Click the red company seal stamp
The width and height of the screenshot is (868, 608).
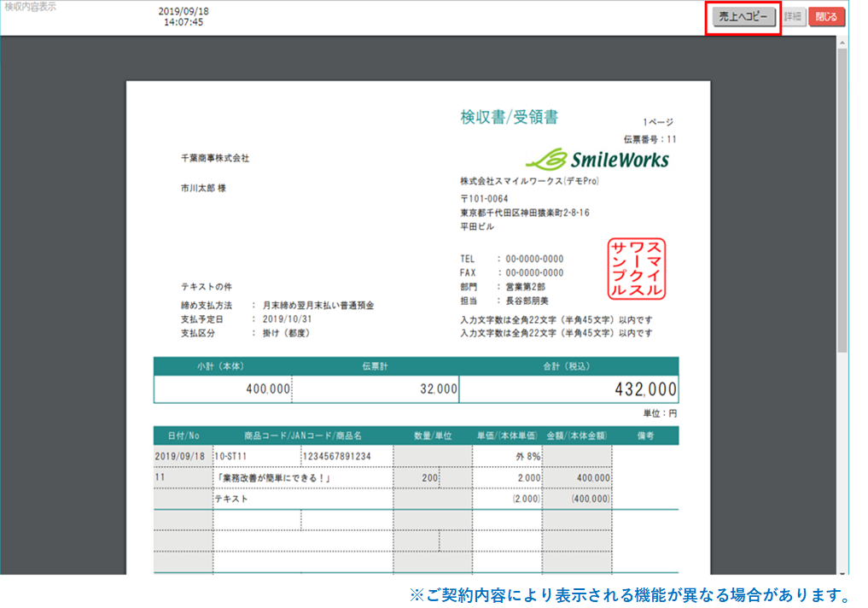637,269
